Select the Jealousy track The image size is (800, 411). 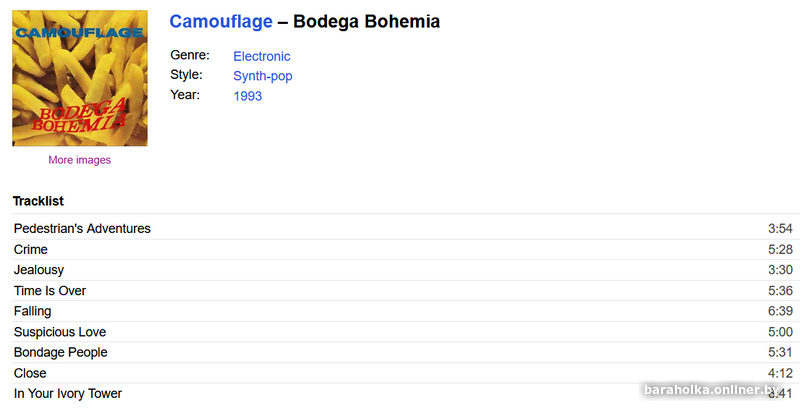coord(39,270)
